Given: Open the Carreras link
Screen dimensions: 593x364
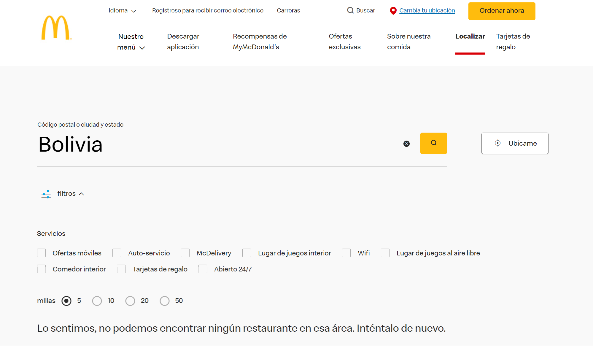Looking at the screenshot, I should (288, 10).
